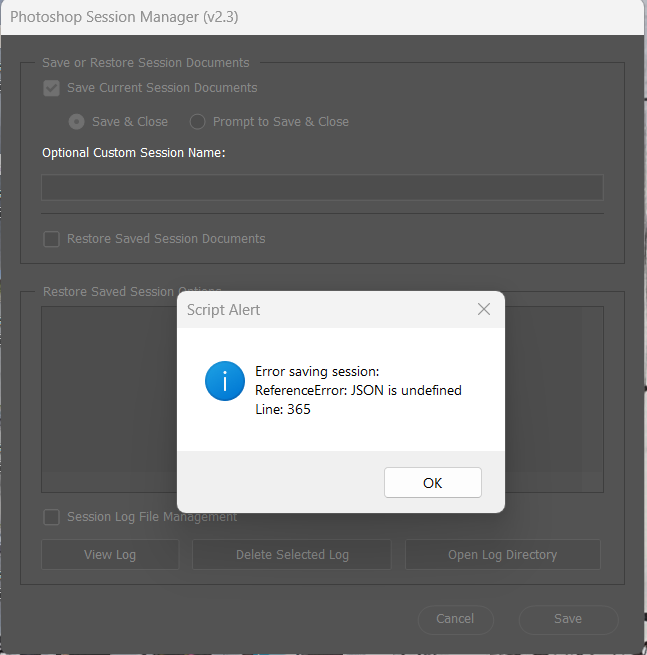Enable Session Log File Management checkbox

coord(51,517)
